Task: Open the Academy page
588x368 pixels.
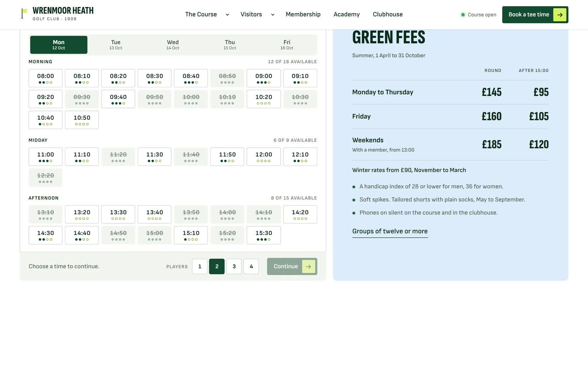Action: point(347,14)
